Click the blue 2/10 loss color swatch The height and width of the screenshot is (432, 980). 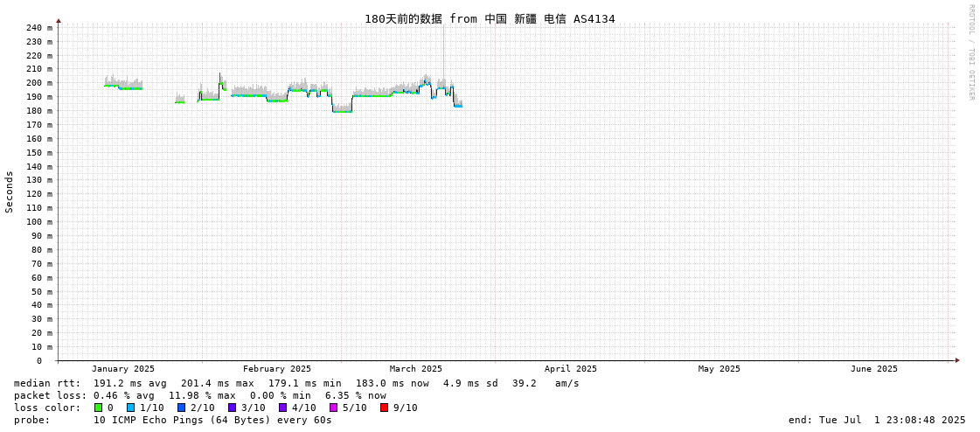181,408
